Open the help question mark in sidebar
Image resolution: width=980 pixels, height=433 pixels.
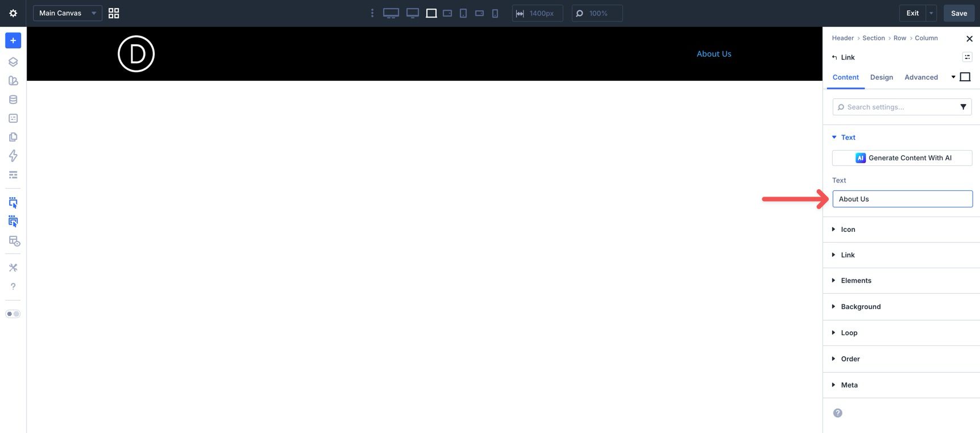[13, 286]
